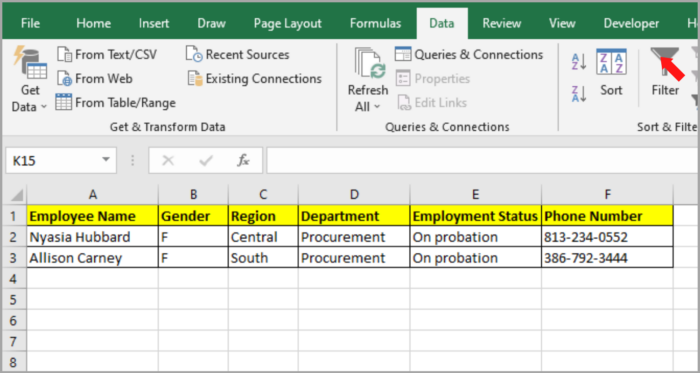
Task: Select phone number 813-234-0552
Action: 607,237
